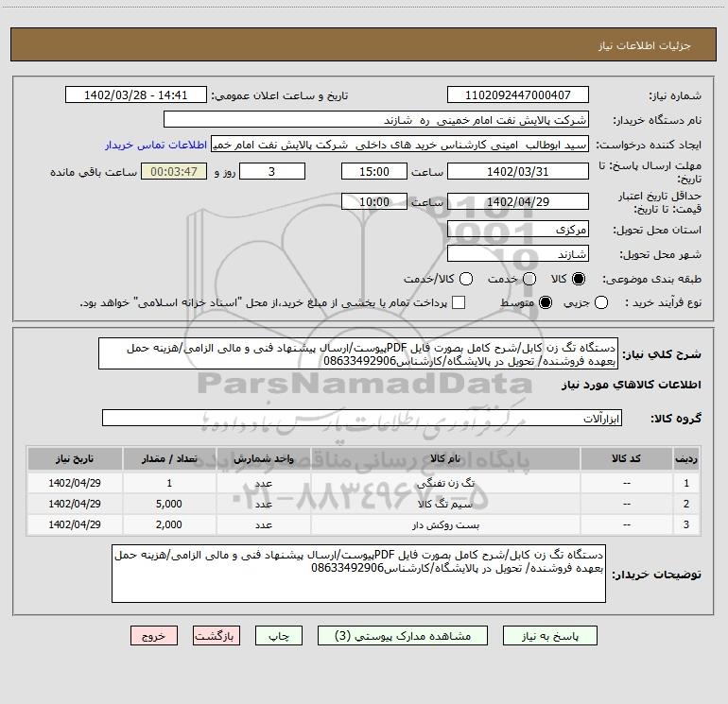Select the خدمت radio button

[x=529, y=279]
